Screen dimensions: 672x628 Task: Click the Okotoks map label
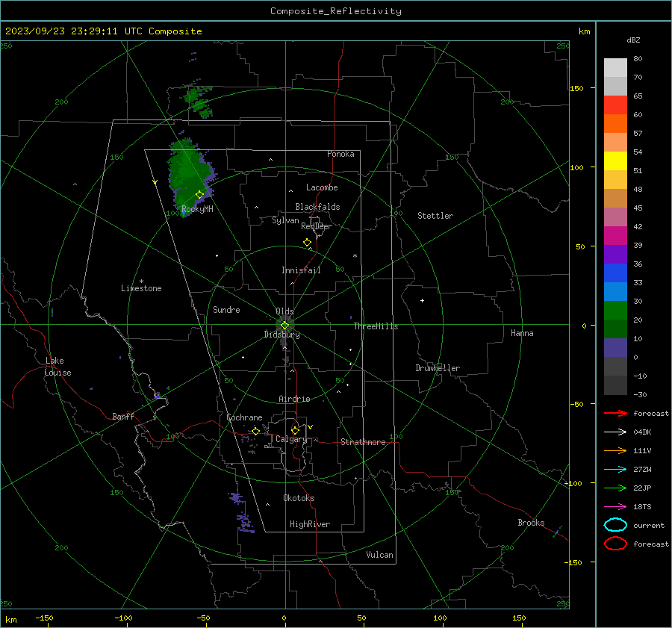click(x=299, y=497)
